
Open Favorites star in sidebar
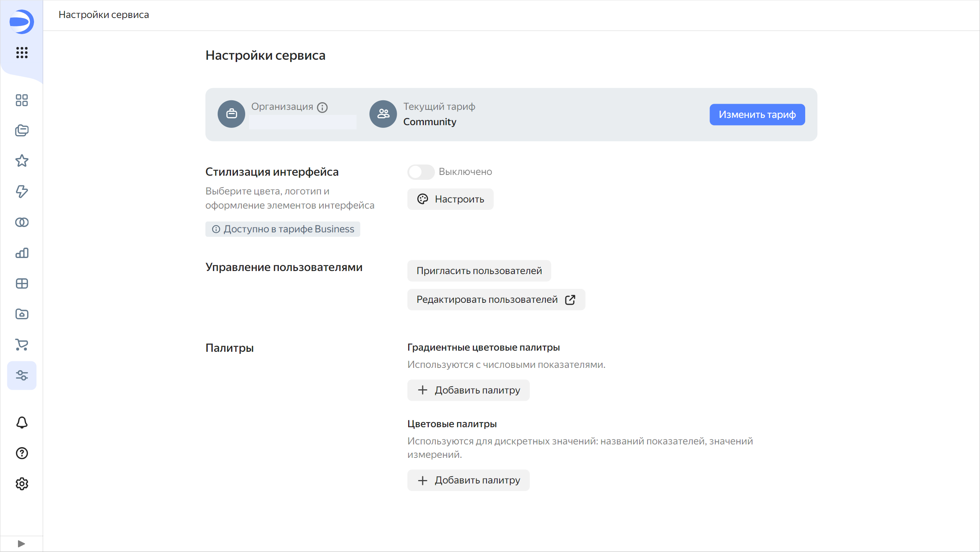pyautogui.click(x=22, y=161)
